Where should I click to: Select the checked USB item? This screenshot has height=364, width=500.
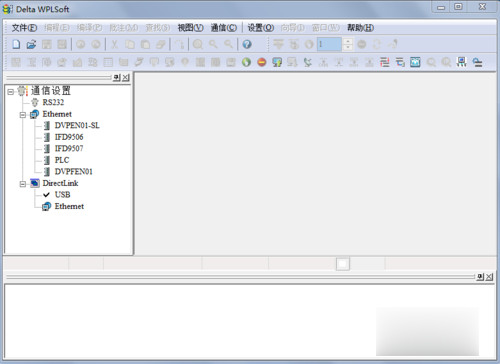[x=62, y=195]
